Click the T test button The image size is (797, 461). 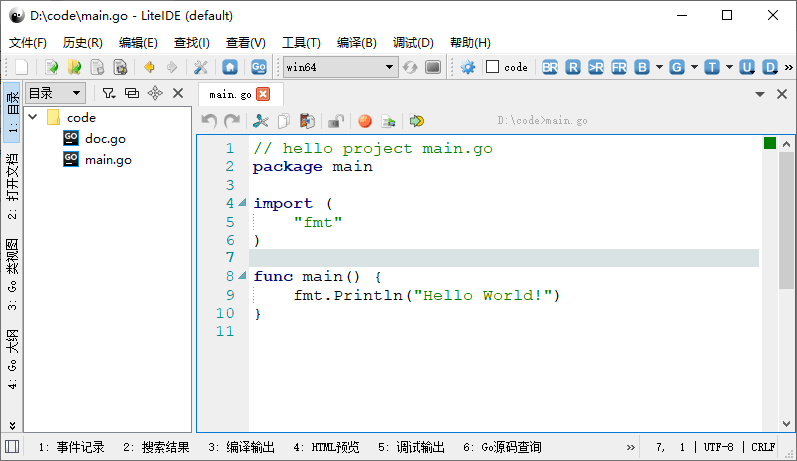(712, 67)
